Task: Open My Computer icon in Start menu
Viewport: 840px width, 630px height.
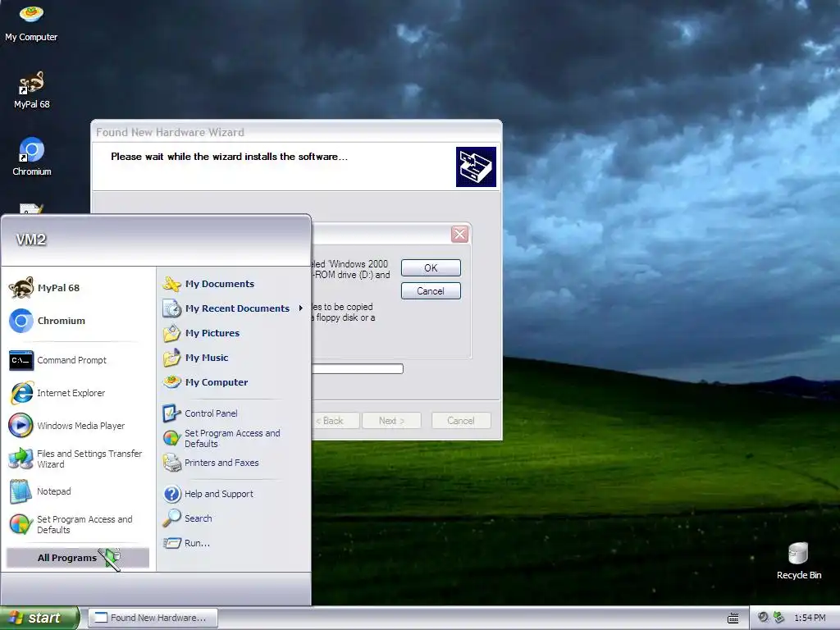Action: 172,382
